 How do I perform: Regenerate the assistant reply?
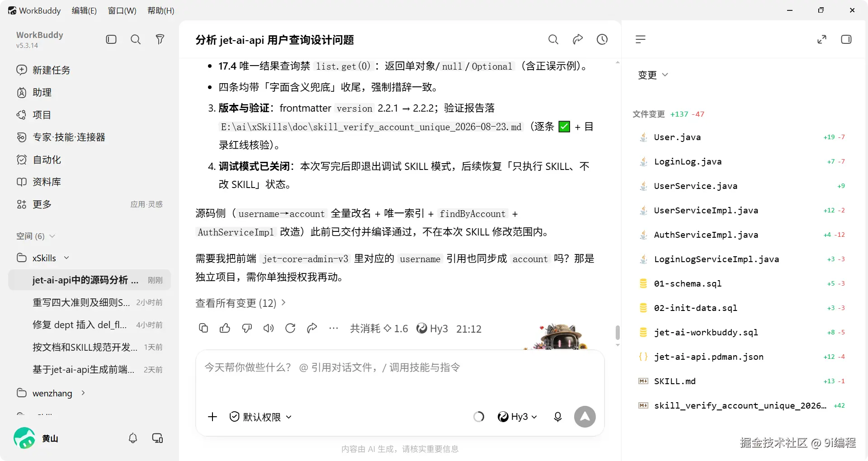(290, 328)
